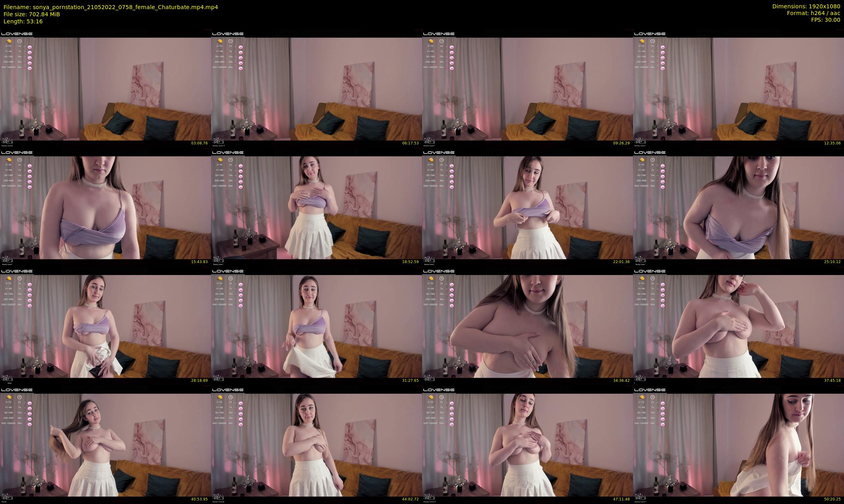Screen dimensions: 844x504
Task: Click the pink level icon beside 500~100000 in first frame
Action: tap(30, 68)
